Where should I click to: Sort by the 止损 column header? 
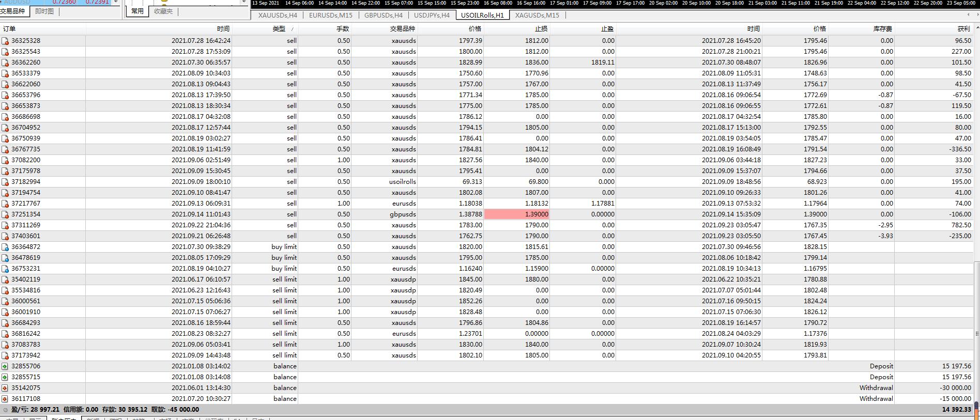coord(517,29)
